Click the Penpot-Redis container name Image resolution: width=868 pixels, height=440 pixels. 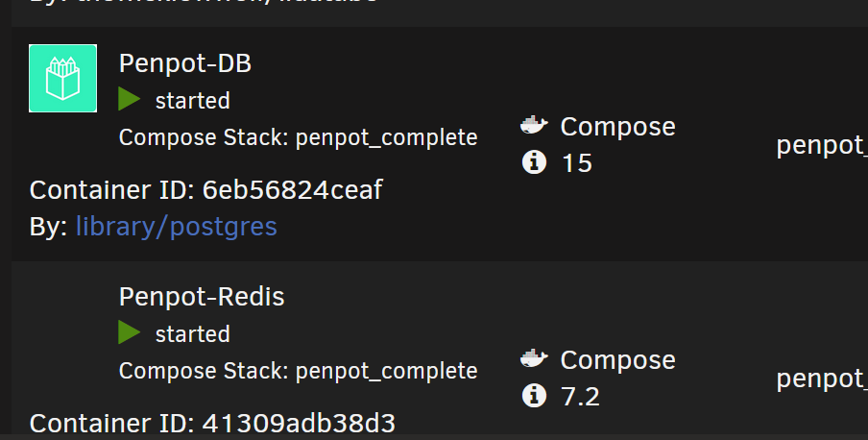[202, 297]
